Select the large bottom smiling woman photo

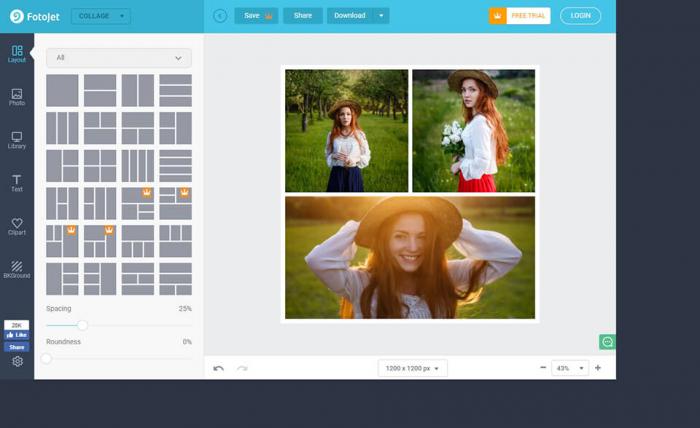coord(410,257)
